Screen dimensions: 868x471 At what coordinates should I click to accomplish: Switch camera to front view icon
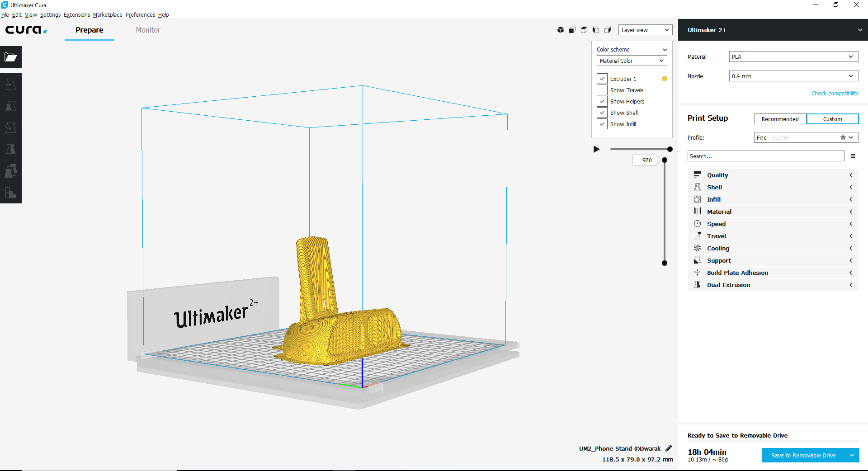[x=572, y=30]
